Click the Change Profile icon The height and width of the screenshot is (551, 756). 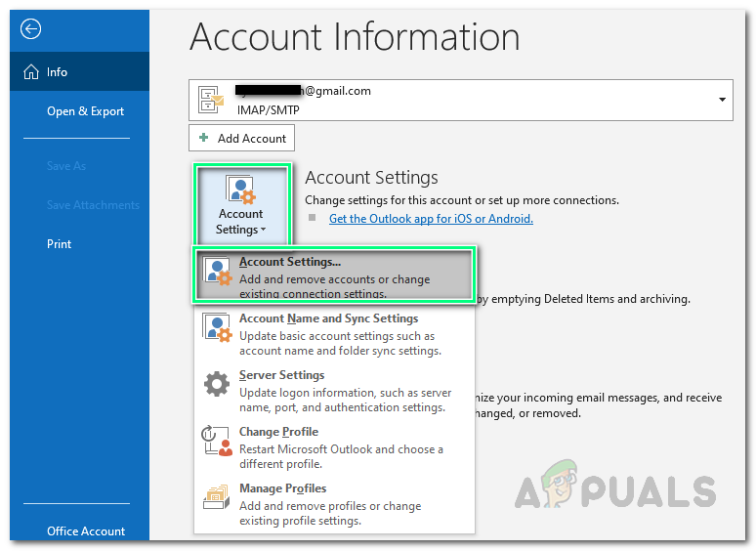(x=216, y=441)
